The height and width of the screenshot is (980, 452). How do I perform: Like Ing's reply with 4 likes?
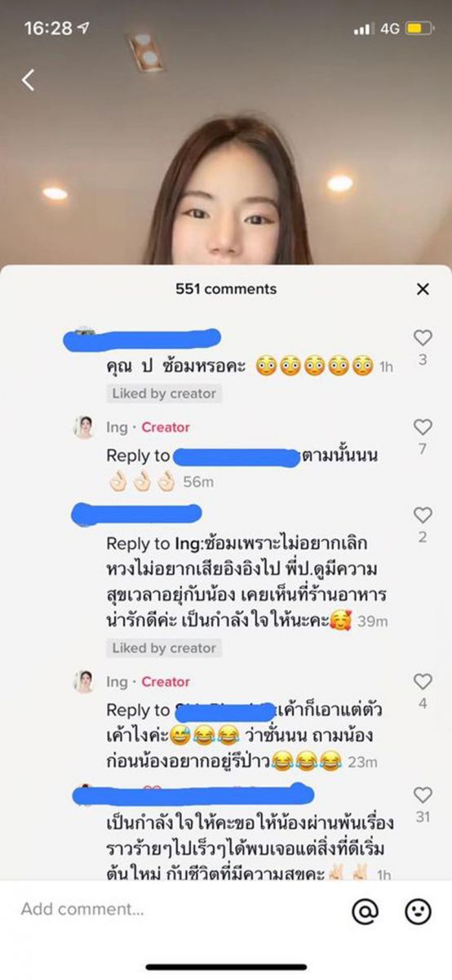[x=423, y=681]
